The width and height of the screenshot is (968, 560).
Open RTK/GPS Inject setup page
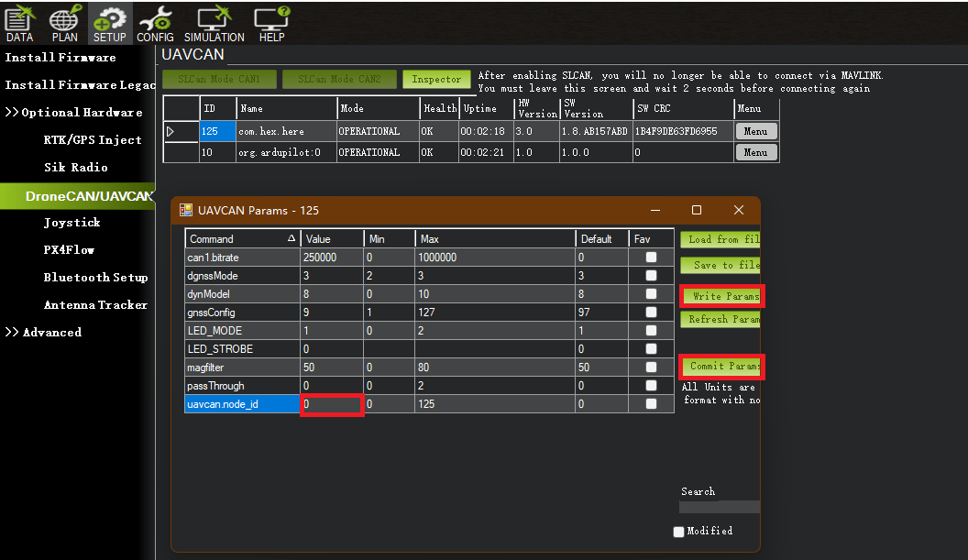point(93,139)
